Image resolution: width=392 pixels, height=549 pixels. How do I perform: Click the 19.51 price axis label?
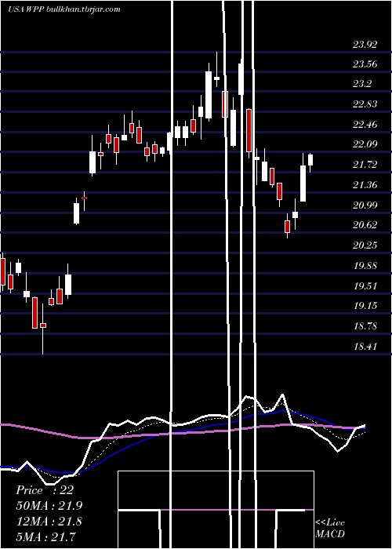tap(365, 285)
